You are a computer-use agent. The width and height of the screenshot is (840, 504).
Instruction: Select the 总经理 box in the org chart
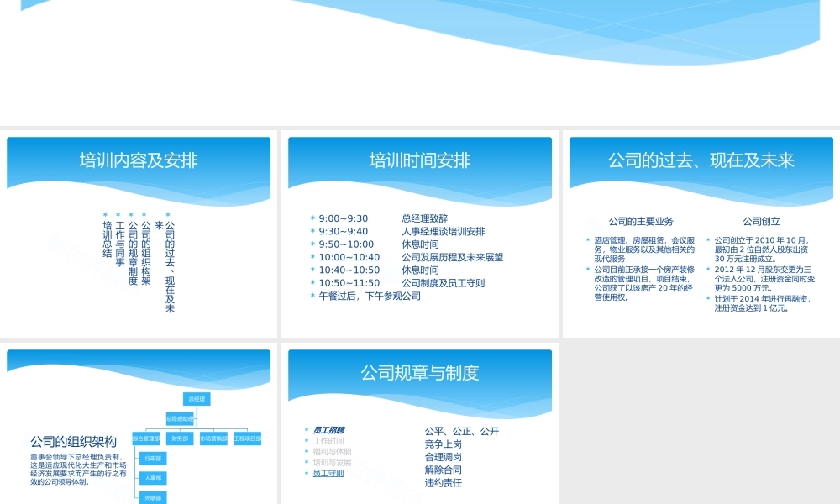[196, 398]
